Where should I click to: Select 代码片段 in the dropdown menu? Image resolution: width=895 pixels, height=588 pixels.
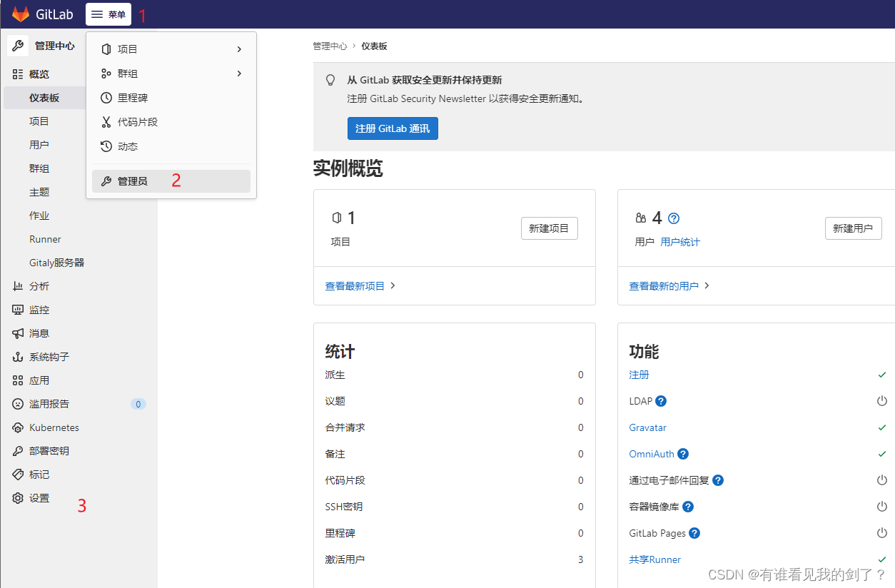click(171, 122)
